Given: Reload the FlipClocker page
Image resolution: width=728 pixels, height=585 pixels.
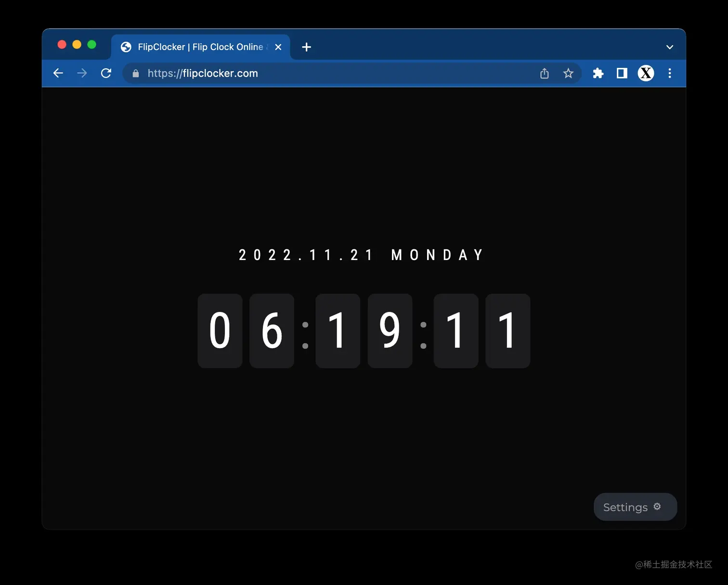Looking at the screenshot, I should 106,73.
